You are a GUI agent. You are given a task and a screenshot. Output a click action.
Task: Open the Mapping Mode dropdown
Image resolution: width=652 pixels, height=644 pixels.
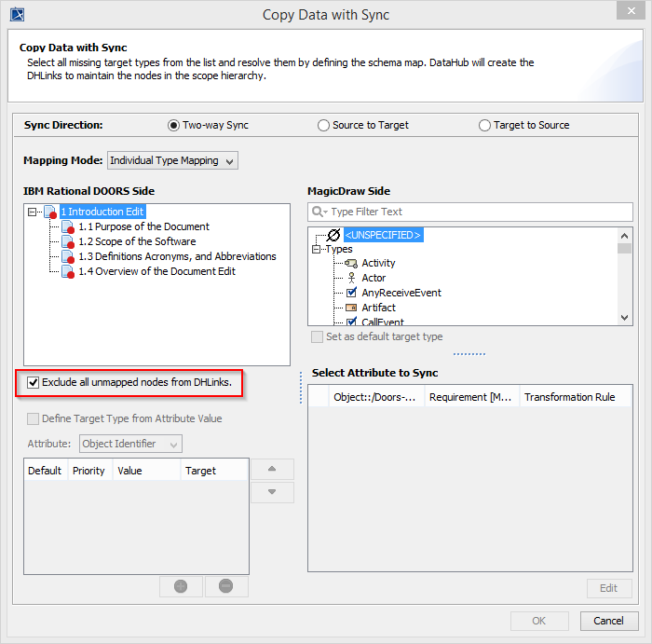click(172, 160)
